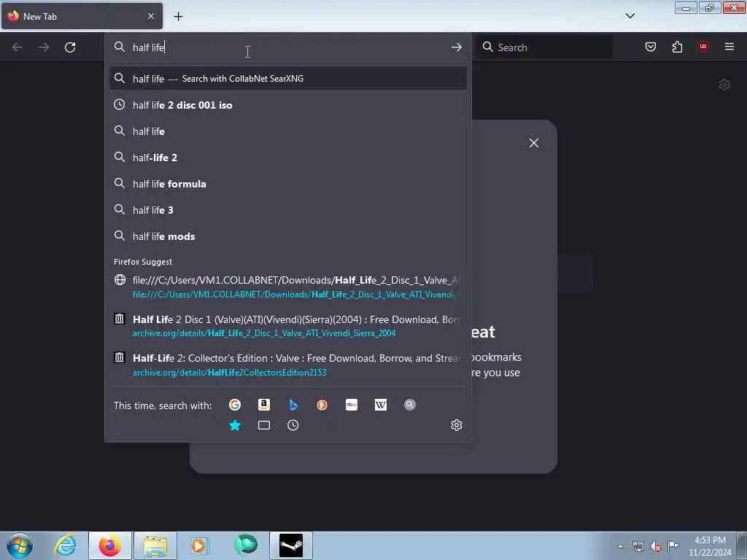Search open tabs with the tab icon
Image resolution: width=747 pixels, height=560 pixels.
pos(264,425)
